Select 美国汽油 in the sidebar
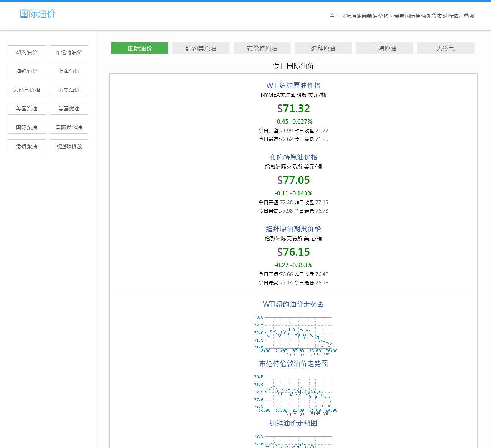 coord(27,109)
